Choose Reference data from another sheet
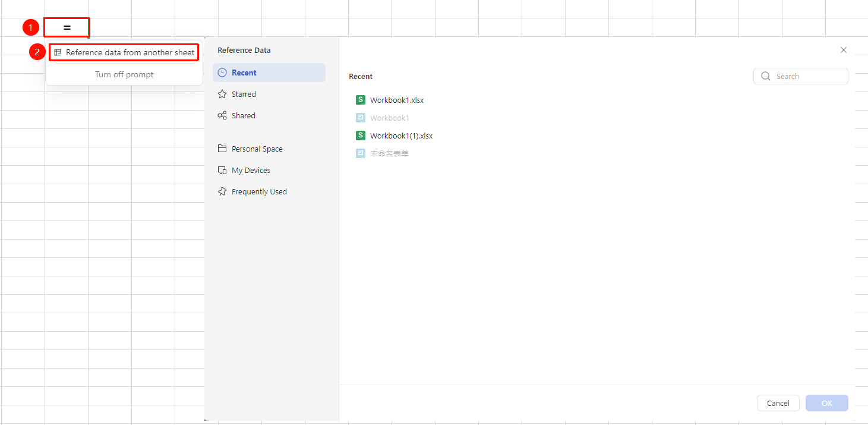This screenshot has width=868, height=425. coord(124,52)
